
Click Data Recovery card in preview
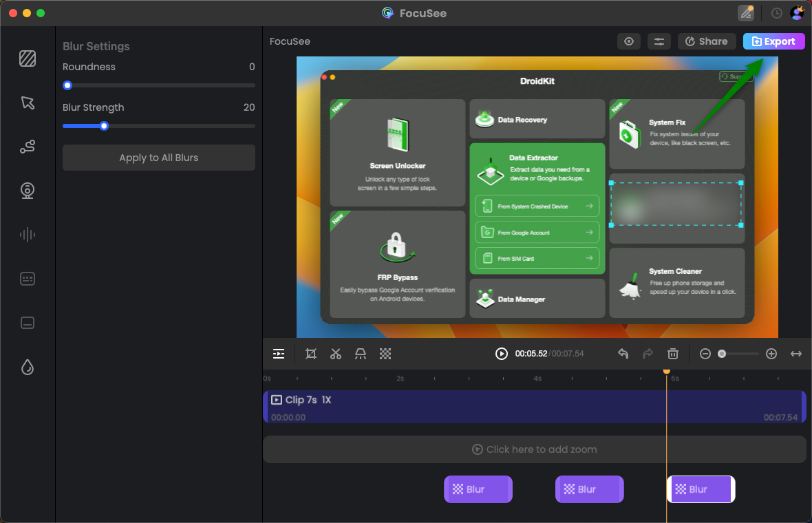(x=537, y=119)
